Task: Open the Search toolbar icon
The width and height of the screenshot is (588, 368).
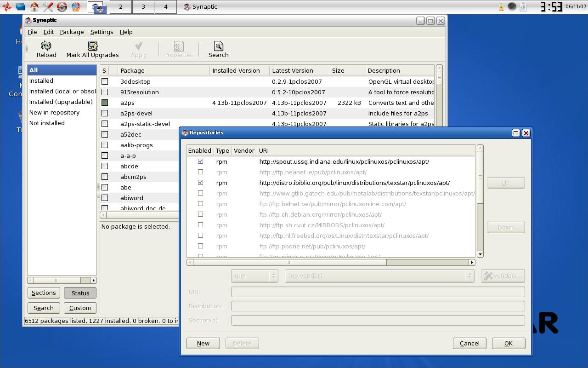Action: (x=219, y=46)
